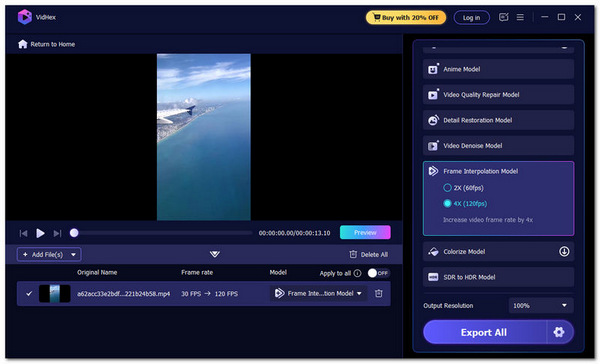Click the Detail Restoration Model icon
Screen dimensions: 600x364
pos(433,120)
